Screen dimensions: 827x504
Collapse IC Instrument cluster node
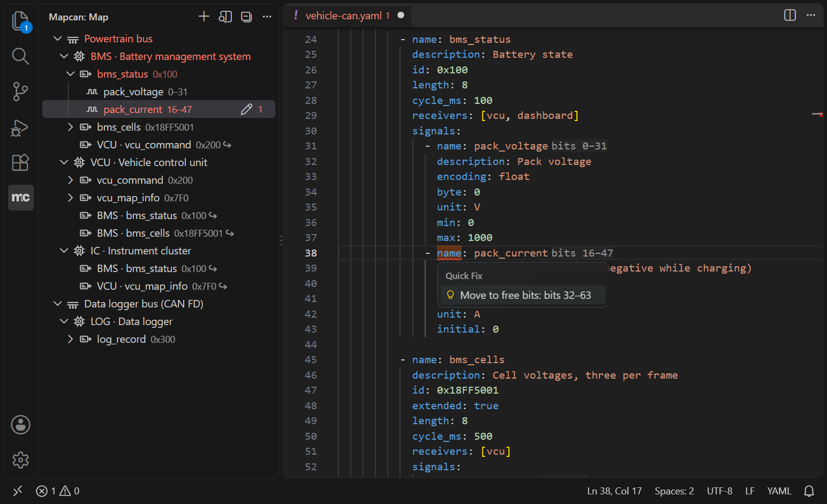pos(64,251)
